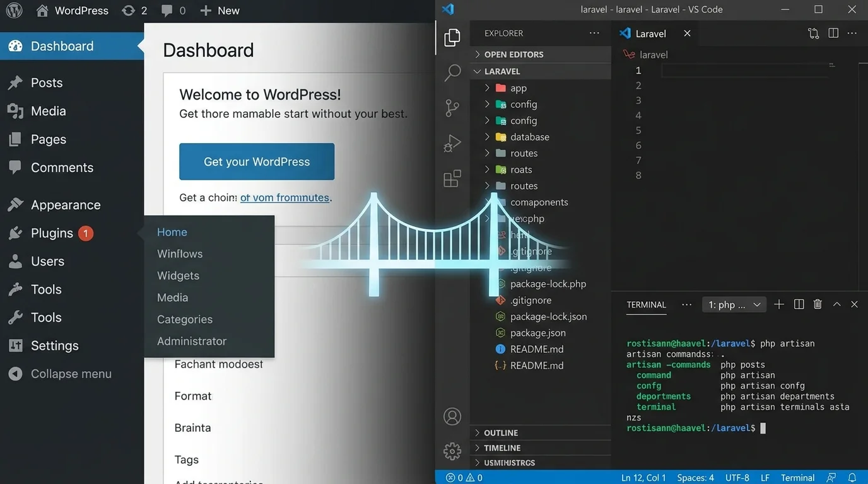Click the compare changes icon in the editor toolbar
The image size is (868, 484).
pos(814,33)
